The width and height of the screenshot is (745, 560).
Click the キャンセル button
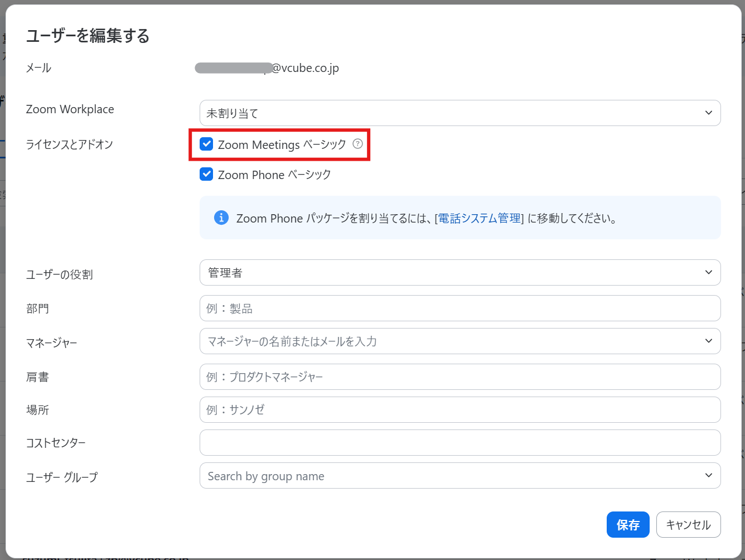coord(689,525)
